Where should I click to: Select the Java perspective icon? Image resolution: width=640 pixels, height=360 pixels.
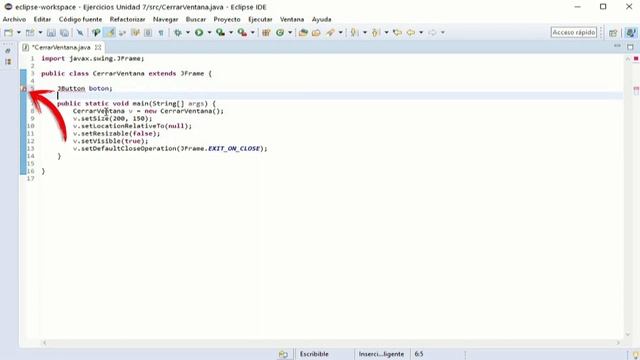631,33
